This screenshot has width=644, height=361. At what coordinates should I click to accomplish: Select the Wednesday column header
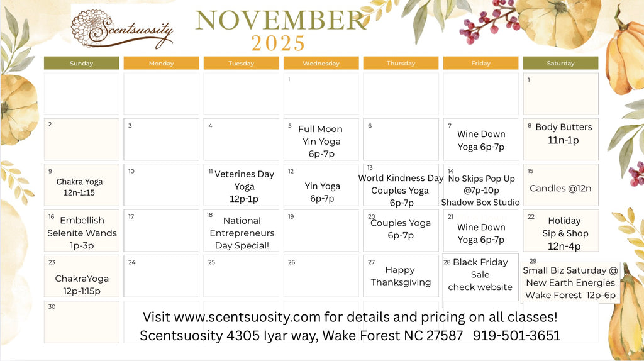pos(321,63)
